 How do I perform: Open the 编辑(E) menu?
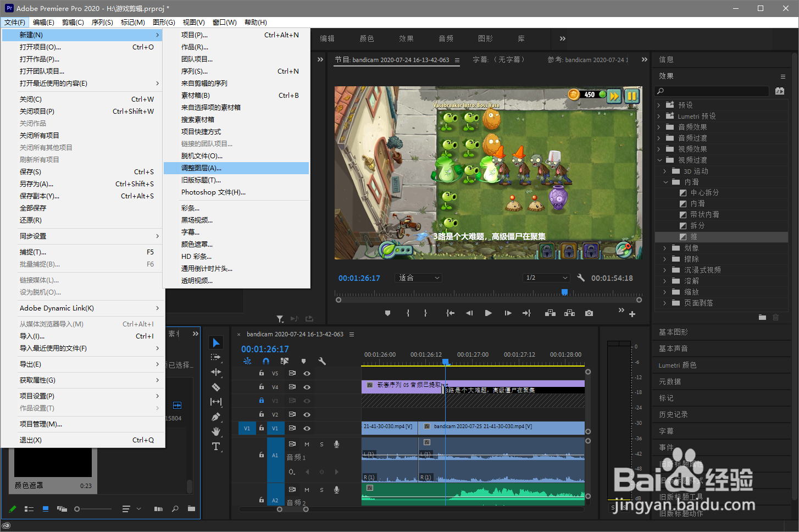pyautogui.click(x=43, y=23)
